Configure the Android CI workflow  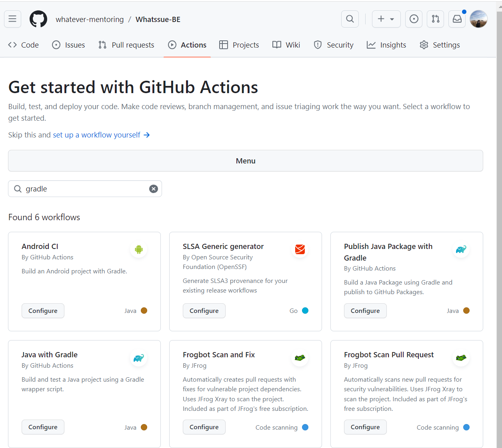click(43, 311)
